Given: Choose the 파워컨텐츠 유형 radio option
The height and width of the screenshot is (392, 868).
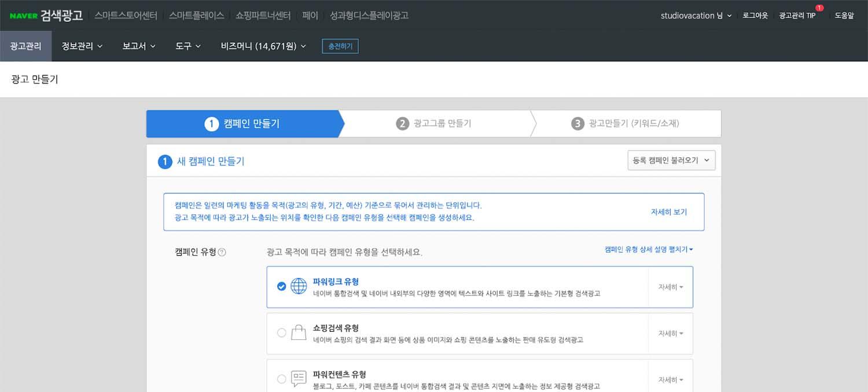Looking at the screenshot, I should click(282, 379).
